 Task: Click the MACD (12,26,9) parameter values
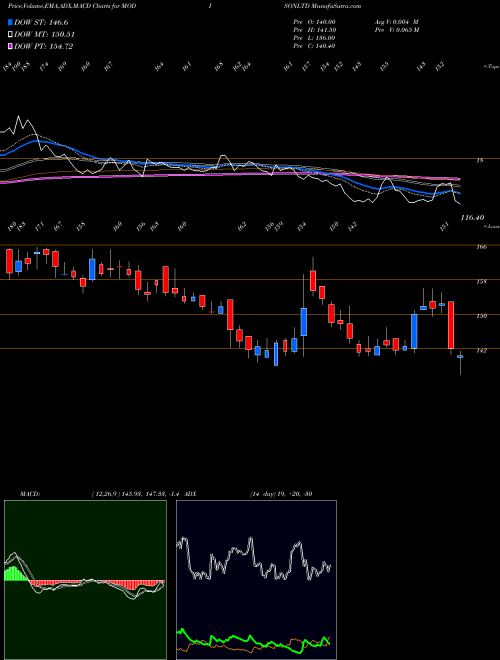[136, 493]
